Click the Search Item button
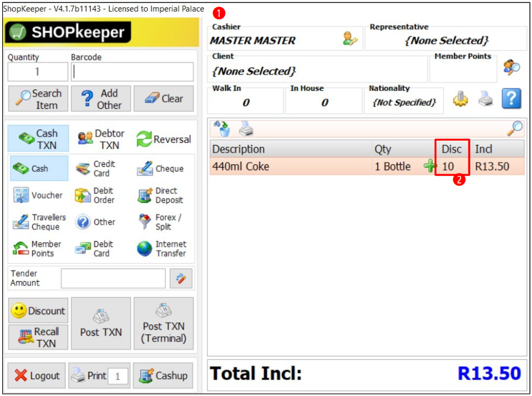Viewport: 532px width, 396px height. pos(38,99)
